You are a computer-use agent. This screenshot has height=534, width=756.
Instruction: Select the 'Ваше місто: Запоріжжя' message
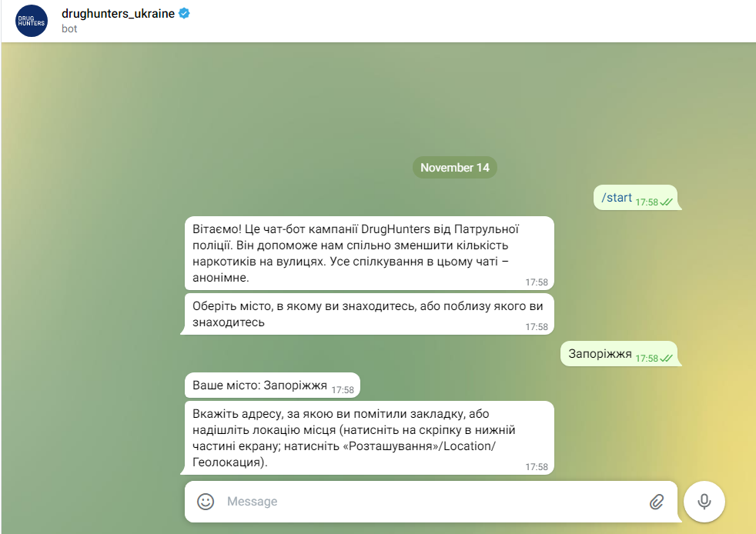[x=273, y=385]
